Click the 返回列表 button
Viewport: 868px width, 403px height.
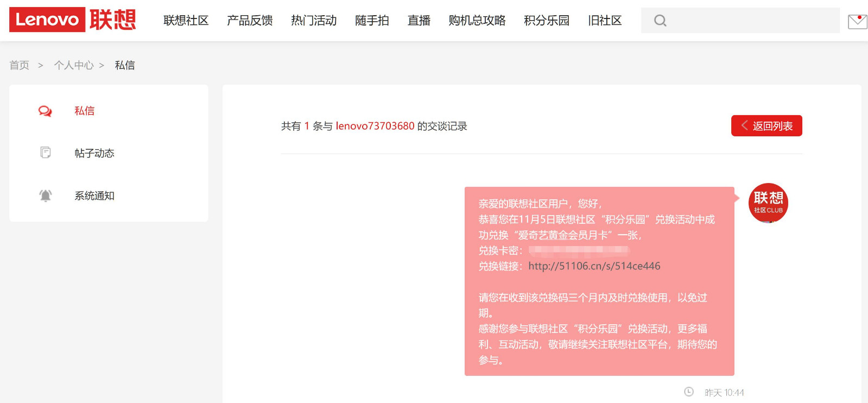(766, 126)
